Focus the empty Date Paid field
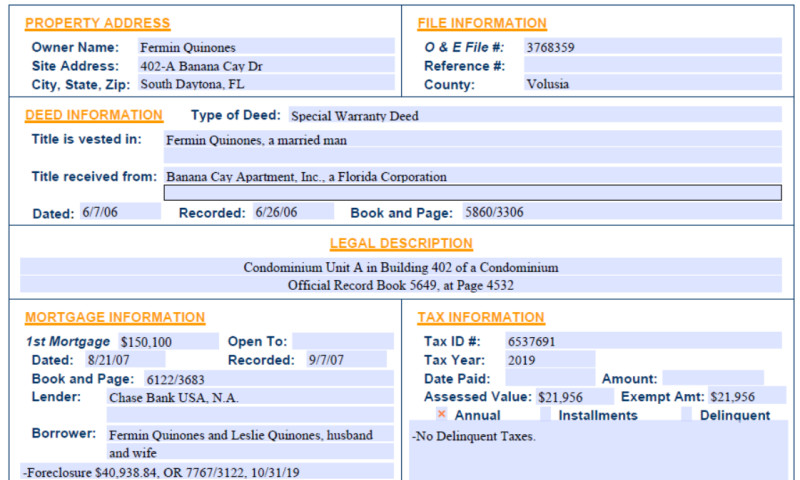The width and height of the screenshot is (800, 480). coord(549,378)
